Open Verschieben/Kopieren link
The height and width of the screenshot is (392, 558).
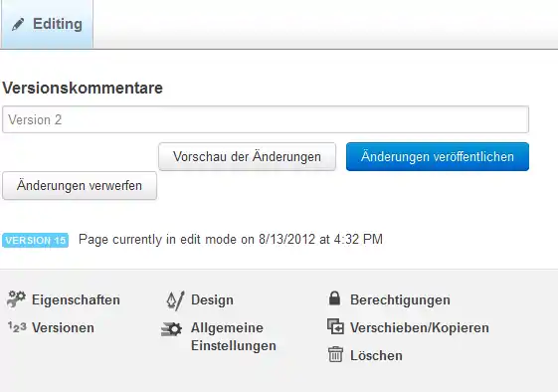pyautogui.click(x=420, y=328)
